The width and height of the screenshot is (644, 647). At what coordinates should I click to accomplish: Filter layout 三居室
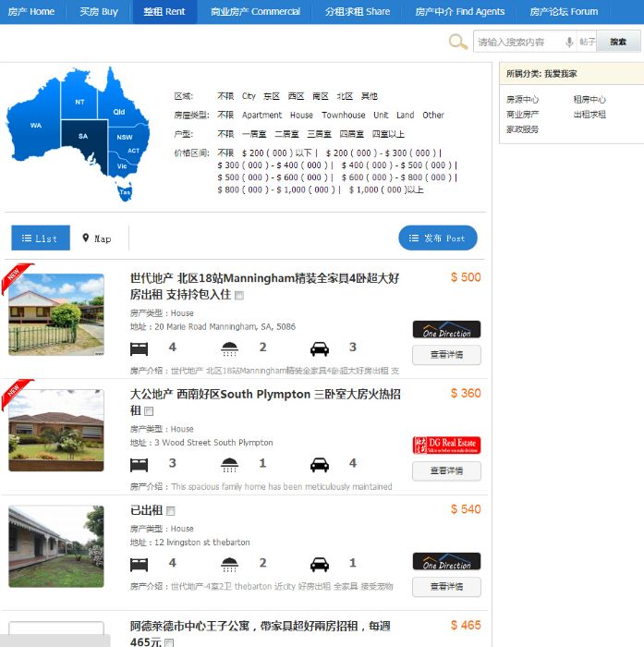[x=320, y=134]
